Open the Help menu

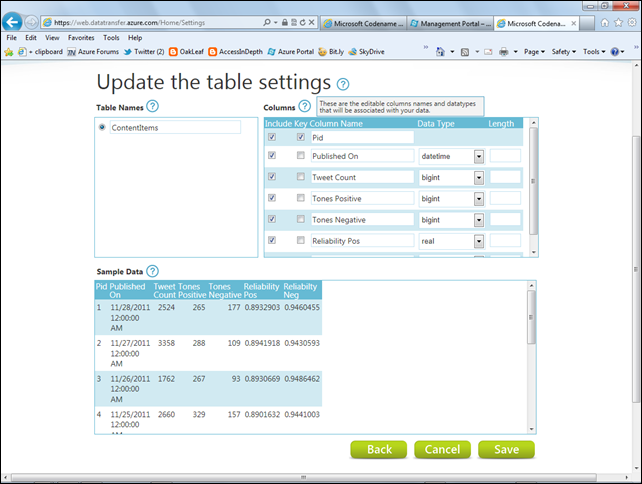point(135,38)
